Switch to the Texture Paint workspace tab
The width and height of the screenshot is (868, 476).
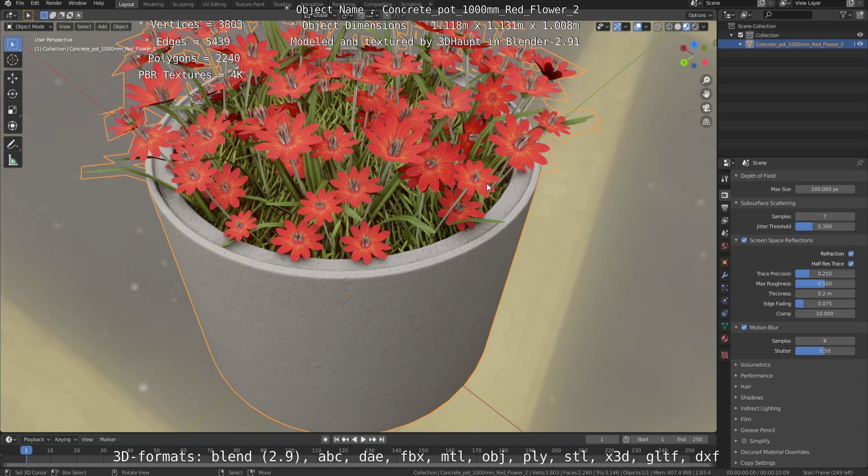(x=249, y=4)
